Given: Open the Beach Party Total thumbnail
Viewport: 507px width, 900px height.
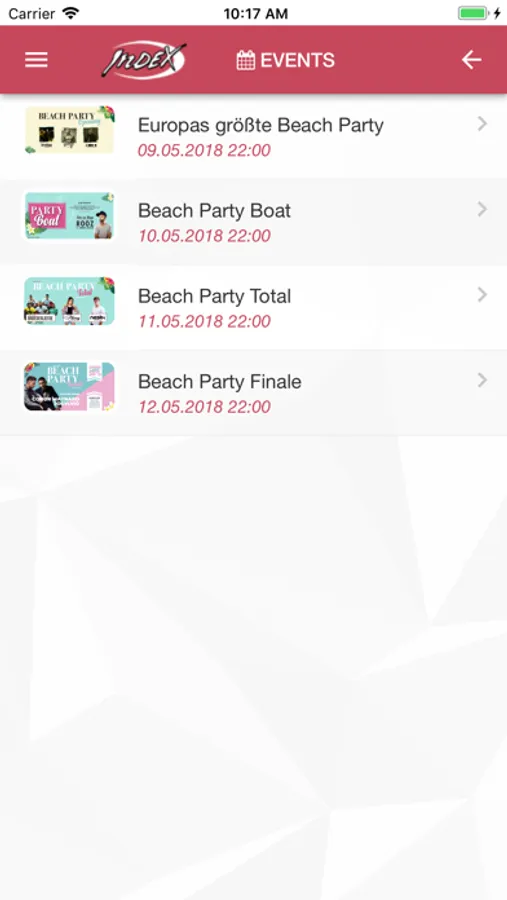Looking at the screenshot, I should click(x=69, y=301).
